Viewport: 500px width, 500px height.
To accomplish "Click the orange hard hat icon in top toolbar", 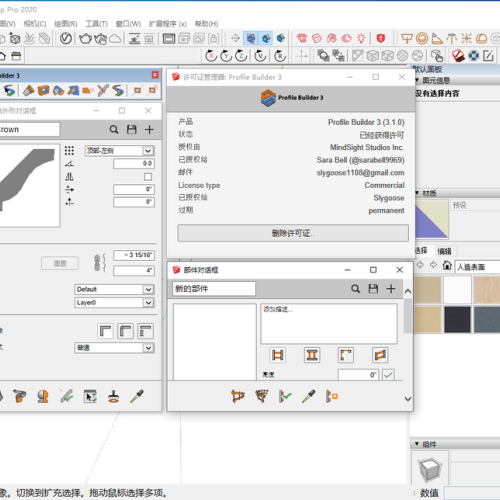I will [481, 39].
